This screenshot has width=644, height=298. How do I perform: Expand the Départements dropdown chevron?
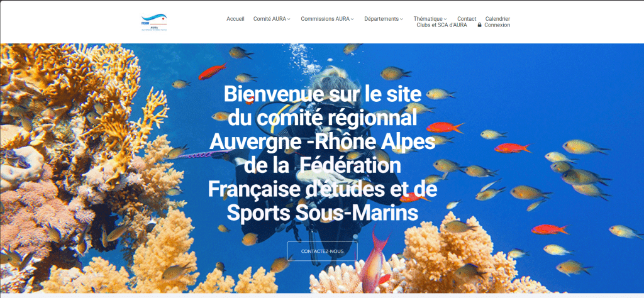[401, 19]
